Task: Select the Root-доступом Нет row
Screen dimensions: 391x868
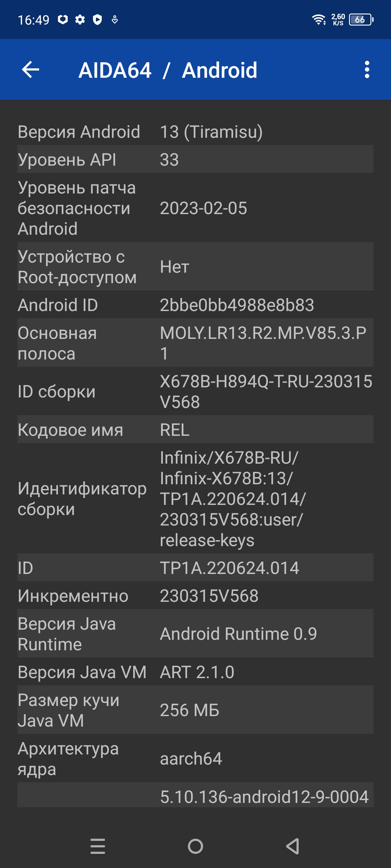Action: click(x=195, y=267)
